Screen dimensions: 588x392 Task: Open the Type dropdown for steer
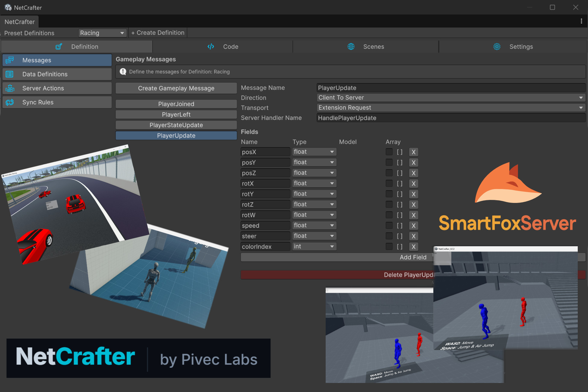click(314, 236)
